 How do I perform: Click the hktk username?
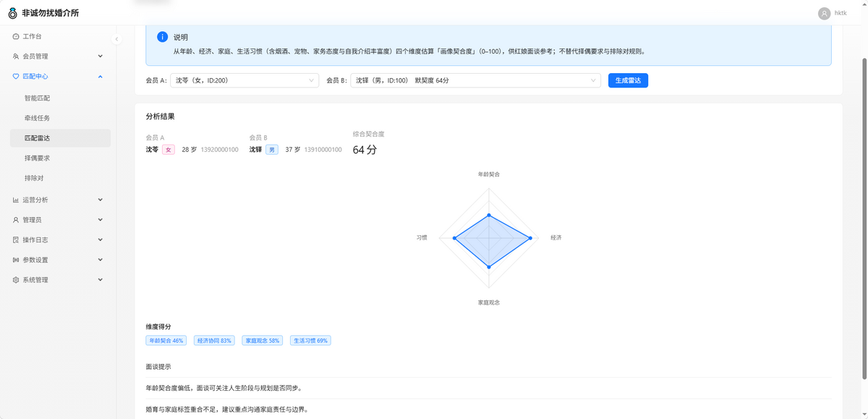coord(841,13)
